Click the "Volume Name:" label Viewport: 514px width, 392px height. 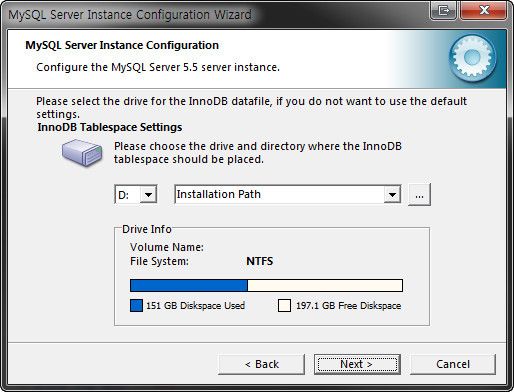(167, 247)
